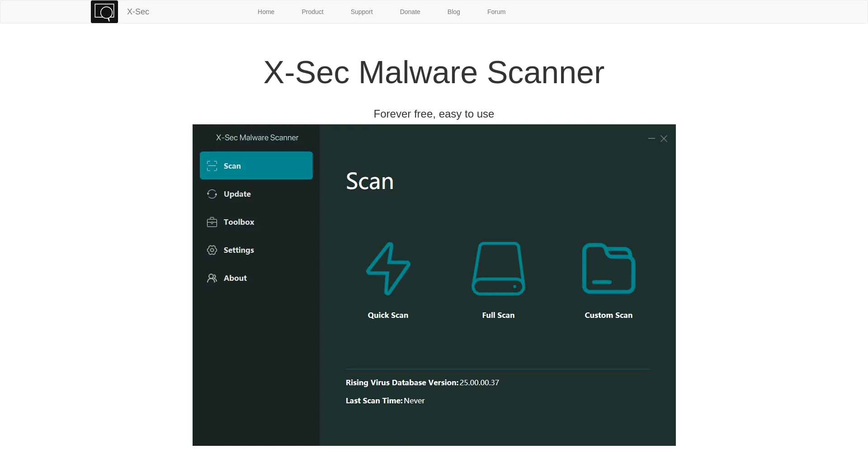Open the Home menu item

(x=266, y=12)
